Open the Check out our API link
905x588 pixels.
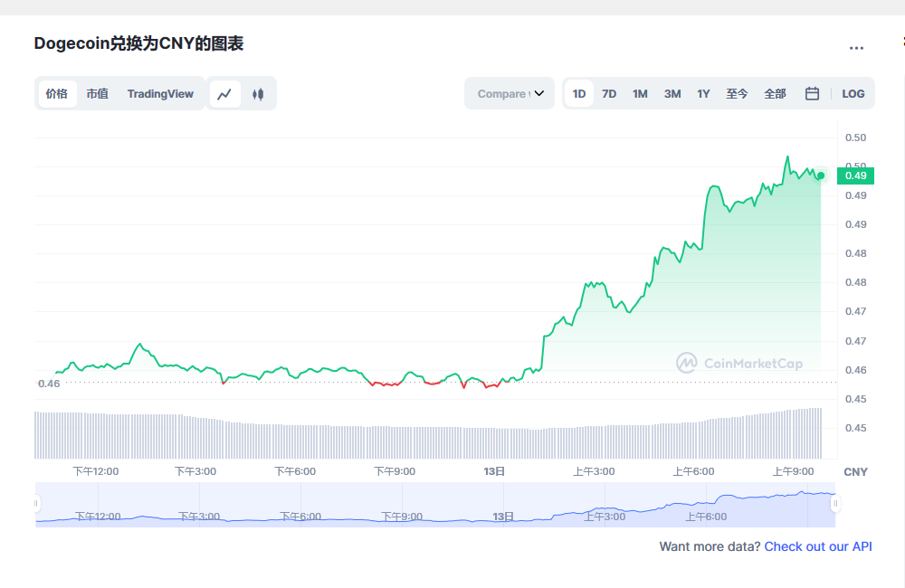click(817, 546)
